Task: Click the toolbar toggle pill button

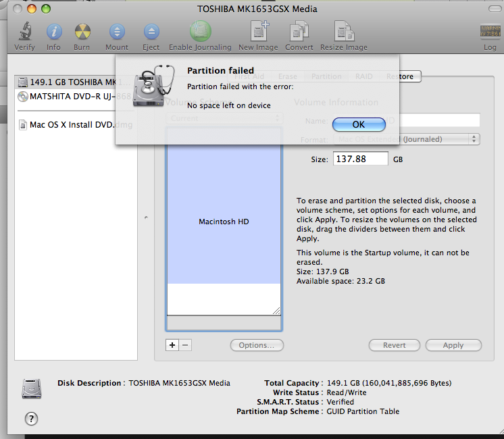Action: (495, 9)
